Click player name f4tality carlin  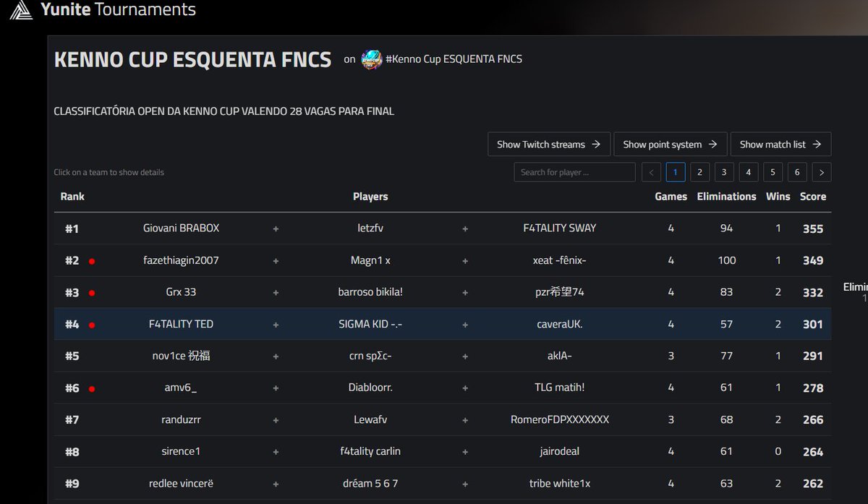pyautogui.click(x=370, y=451)
